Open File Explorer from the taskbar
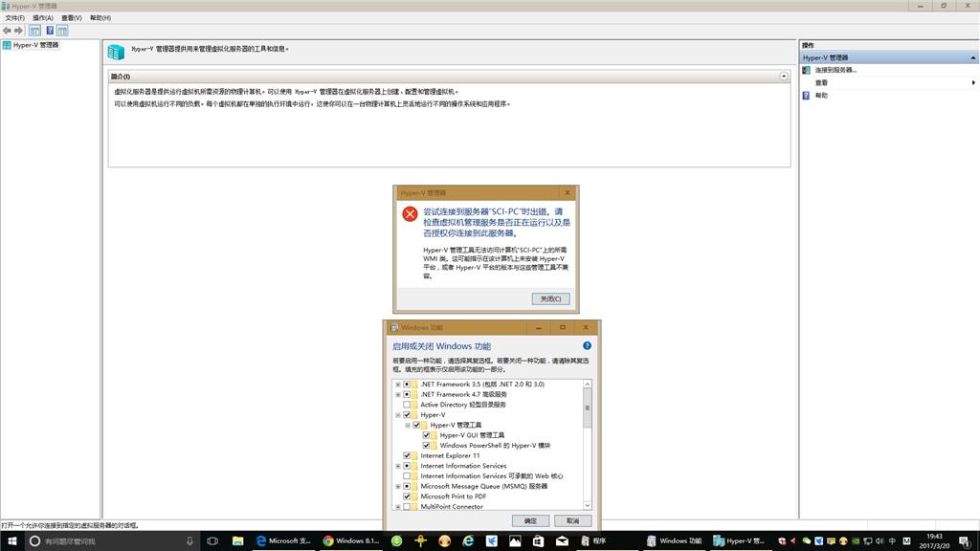Screen dimensions: 980x551 237,541
